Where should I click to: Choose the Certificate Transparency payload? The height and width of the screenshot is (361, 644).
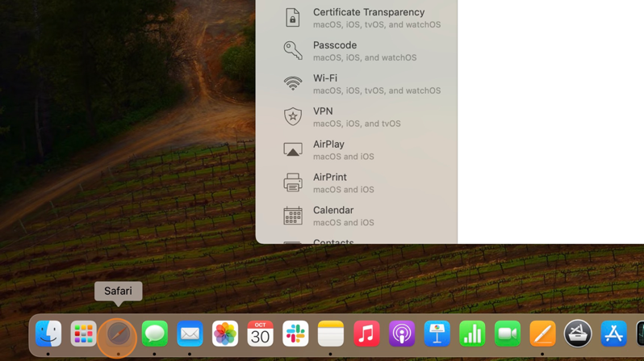coord(357,18)
